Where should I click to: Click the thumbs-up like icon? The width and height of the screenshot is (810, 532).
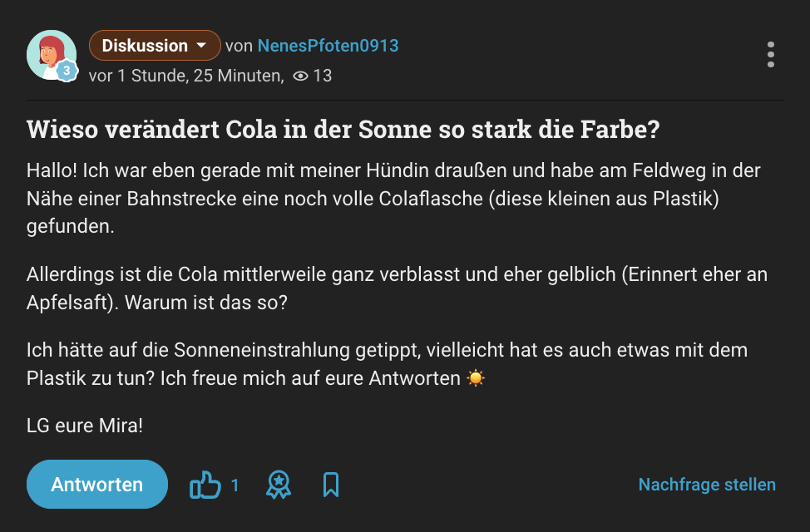pyautogui.click(x=205, y=485)
